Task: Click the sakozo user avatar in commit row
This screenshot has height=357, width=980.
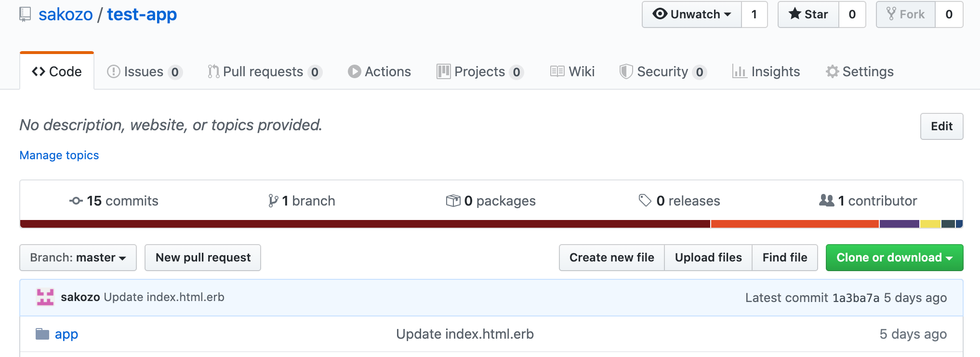Action: click(45, 297)
